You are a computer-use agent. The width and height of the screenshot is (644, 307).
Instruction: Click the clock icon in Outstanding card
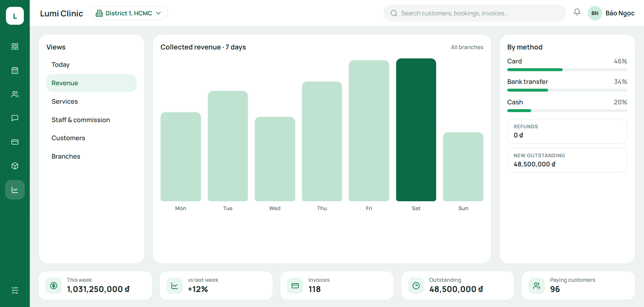[416, 286]
